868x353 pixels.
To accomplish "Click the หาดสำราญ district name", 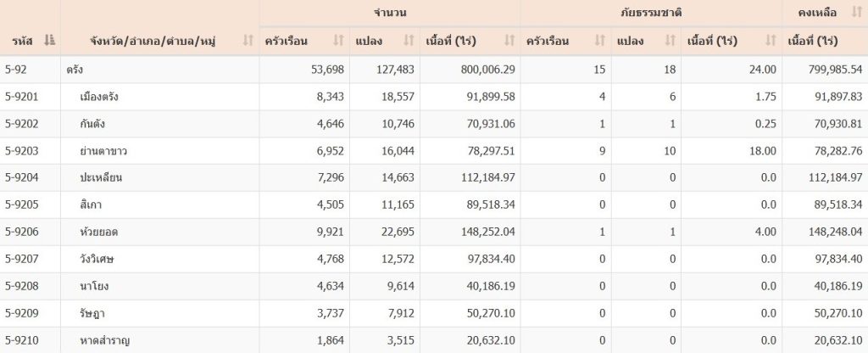I will [105, 341].
